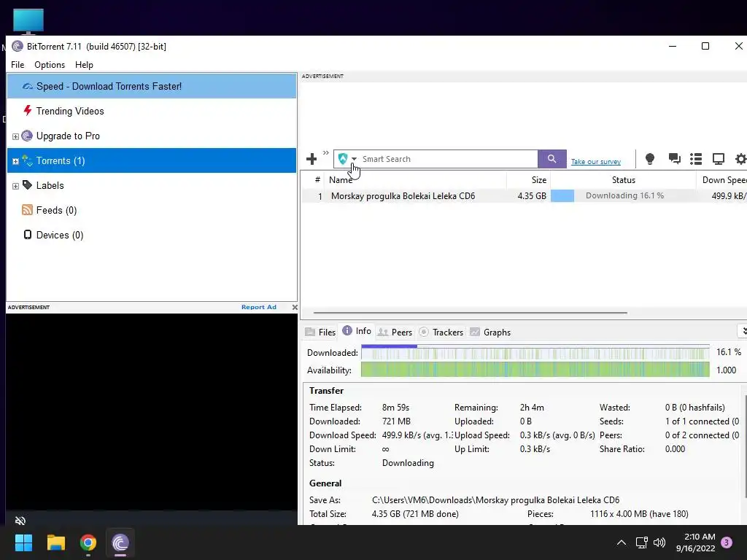The height and width of the screenshot is (560, 747).
Task: Sort by the Name column header
Action: pos(415,179)
